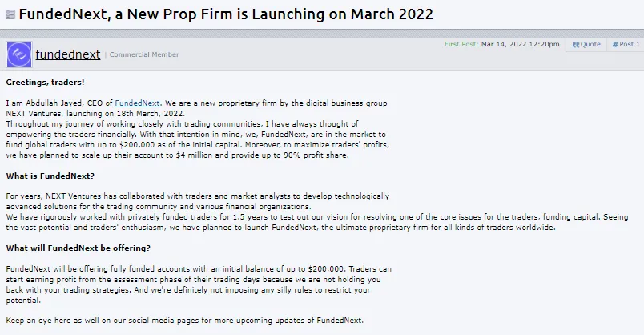Open the Post 1 permalink
This screenshot has height=335, width=644.
(626, 45)
